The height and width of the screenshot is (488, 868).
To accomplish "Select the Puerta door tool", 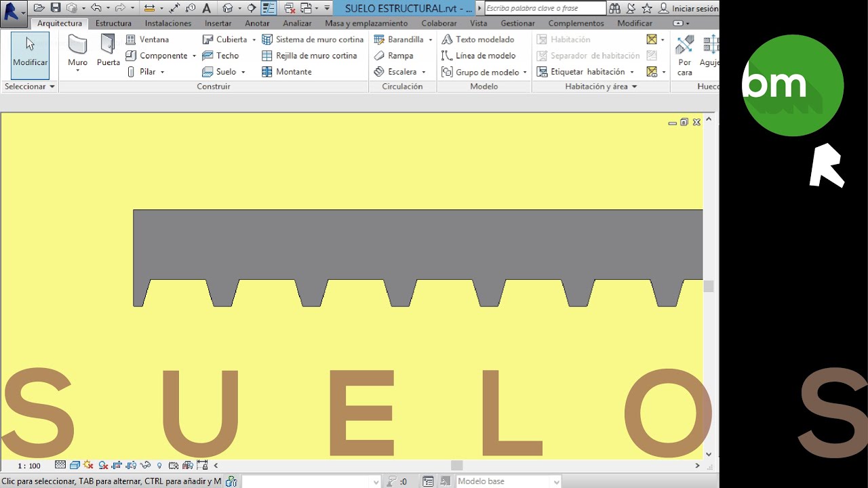I will pos(108,51).
